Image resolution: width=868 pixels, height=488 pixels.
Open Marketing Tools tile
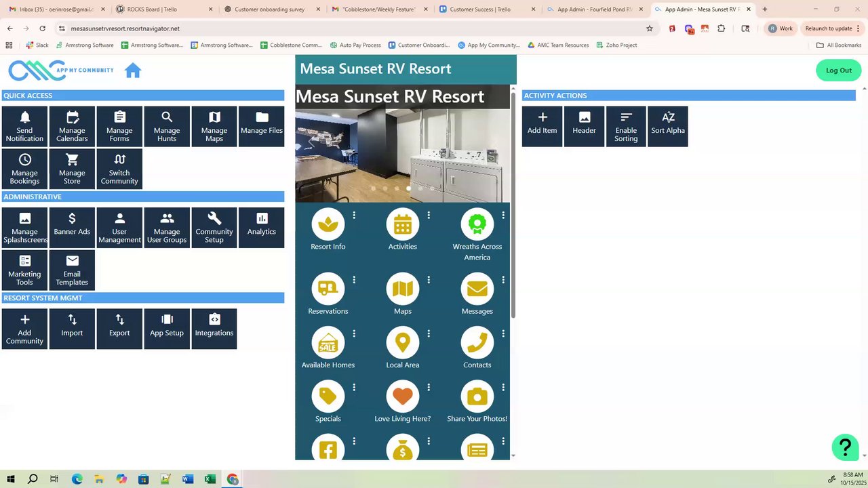click(24, 270)
